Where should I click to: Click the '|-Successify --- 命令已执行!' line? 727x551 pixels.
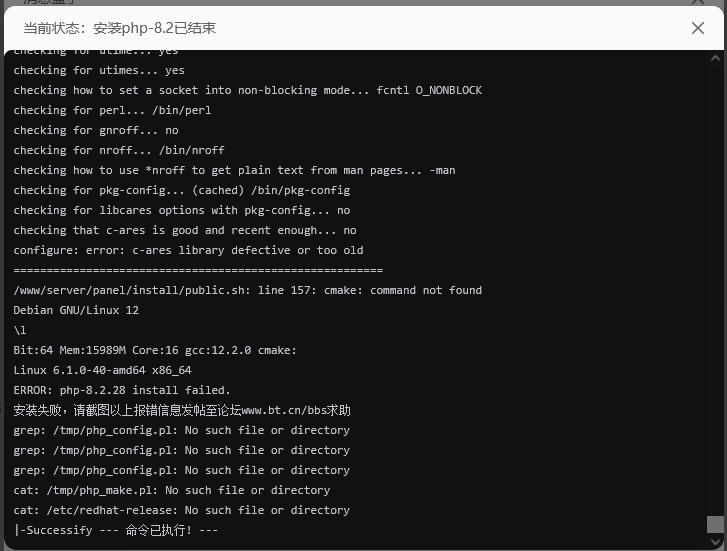coord(115,530)
